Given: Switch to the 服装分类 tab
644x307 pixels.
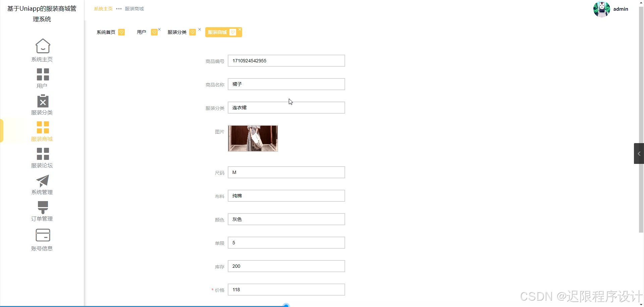Looking at the screenshot, I should [x=177, y=32].
